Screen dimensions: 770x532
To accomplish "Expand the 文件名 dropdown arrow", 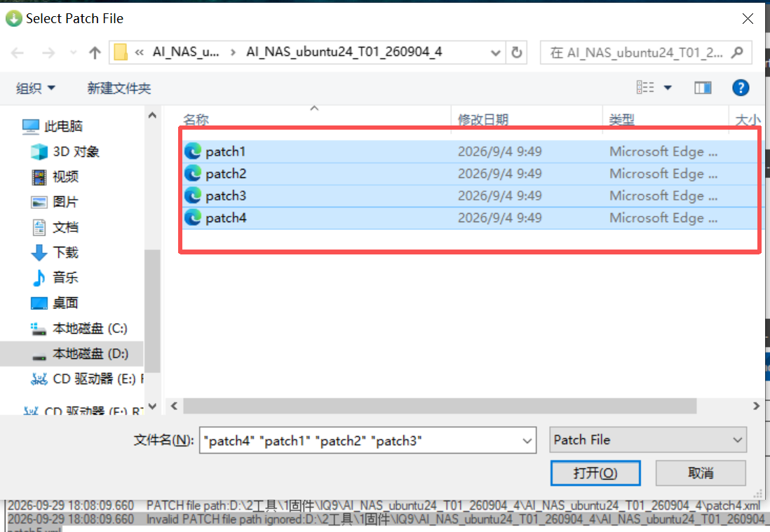I will [527, 441].
